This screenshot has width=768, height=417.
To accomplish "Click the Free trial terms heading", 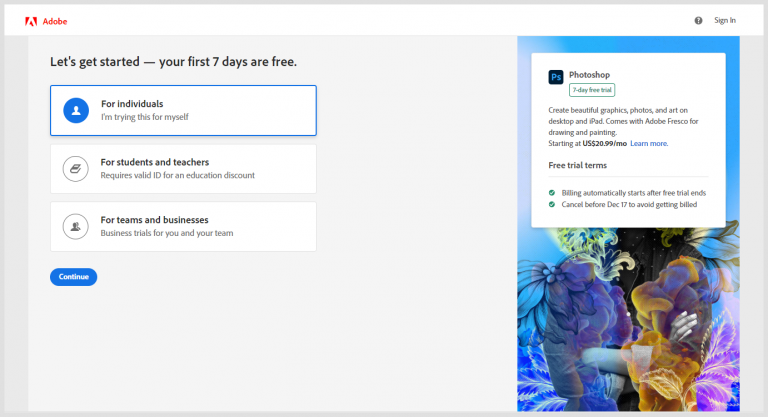I will pyautogui.click(x=578, y=165).
